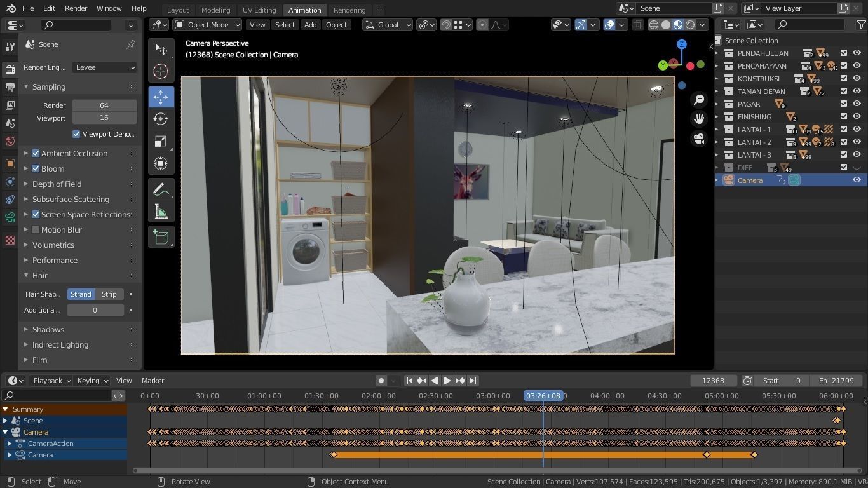Open the Render properties tab icon
The height and width of the screenshot is (488, 868).
click(10, 69)
